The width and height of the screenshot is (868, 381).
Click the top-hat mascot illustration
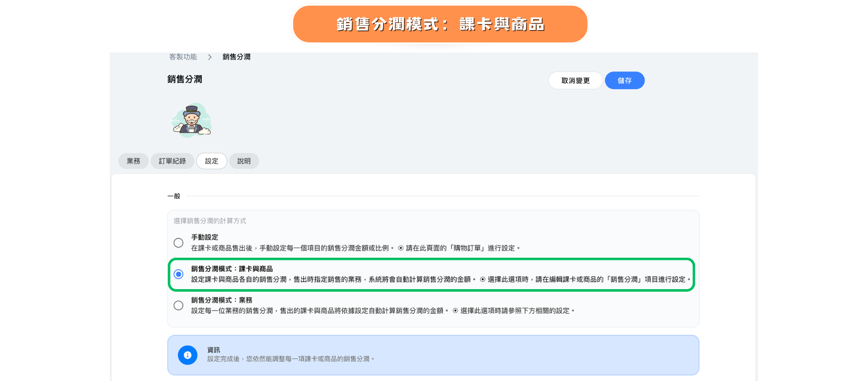[x=192, y=120]
